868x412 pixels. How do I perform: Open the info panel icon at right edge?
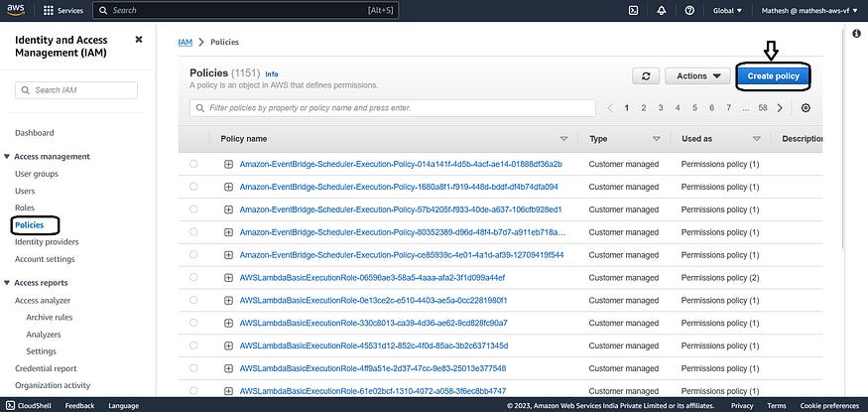click(856, 33)
